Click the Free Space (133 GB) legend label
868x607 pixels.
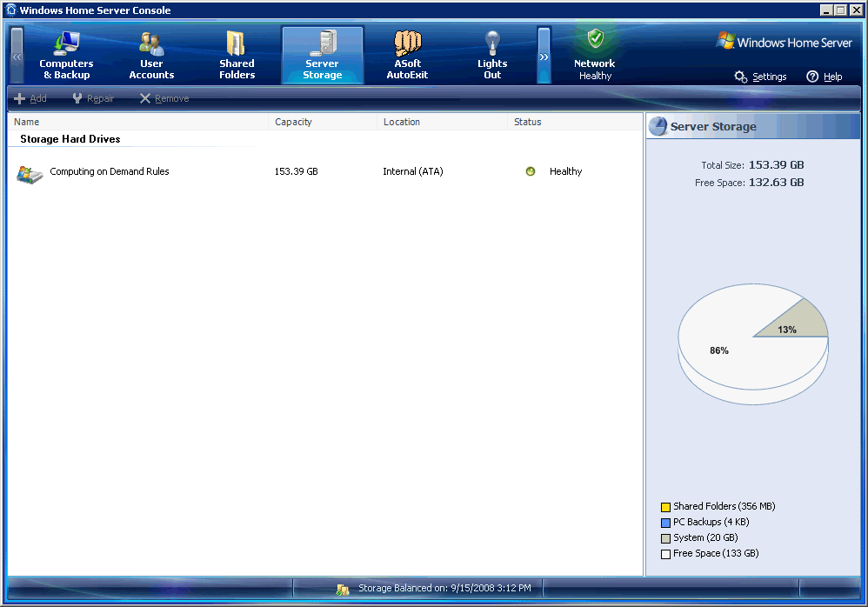pos(716,553)
